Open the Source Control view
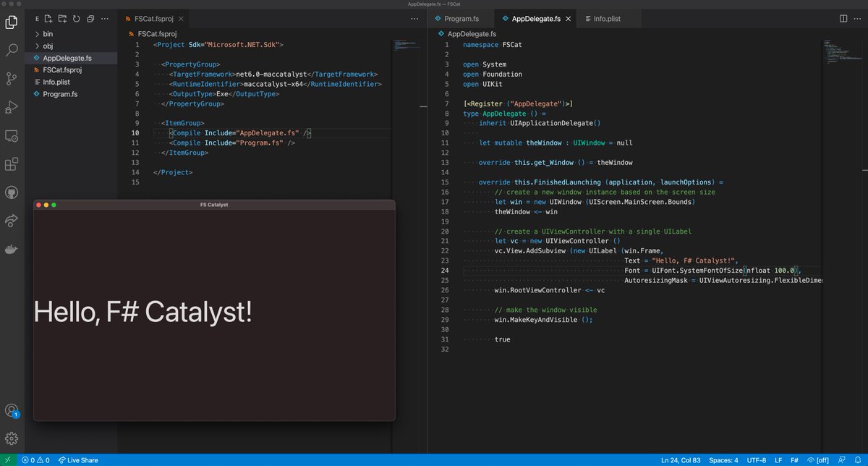Image resolution: width=868 pixels, height=466 pixels. [12, 78]
